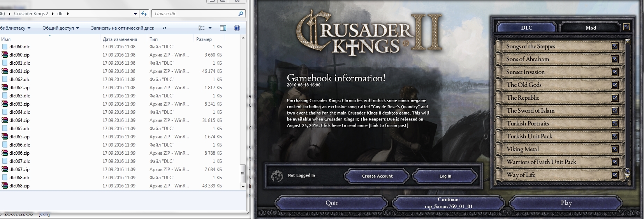Switch to the Mod tab in launcher
This screenshot has height=219, width=644.
tap(590, 28)
